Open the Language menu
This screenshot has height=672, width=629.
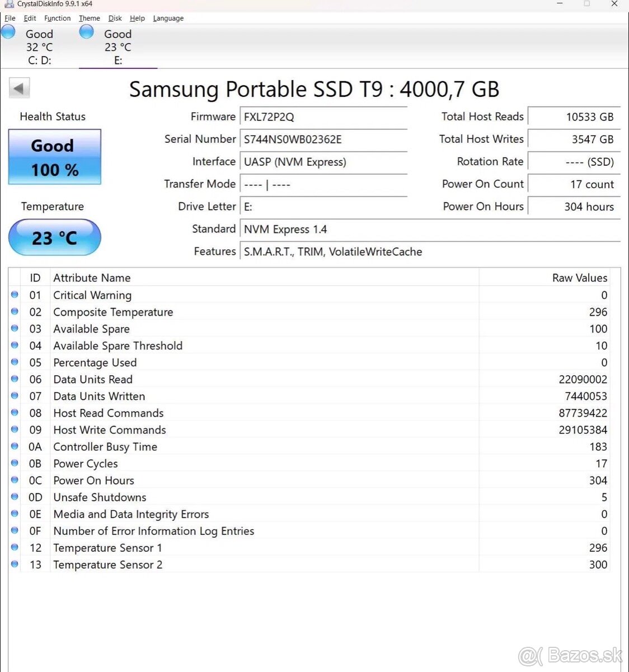(168, 18)
